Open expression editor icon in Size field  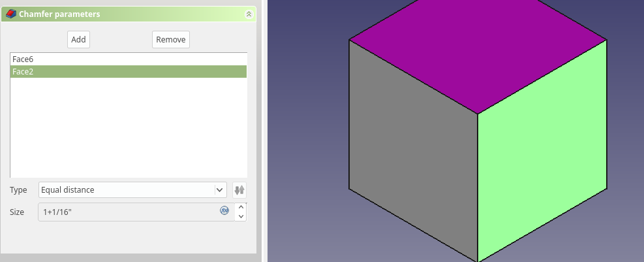(x=224, y=210)
